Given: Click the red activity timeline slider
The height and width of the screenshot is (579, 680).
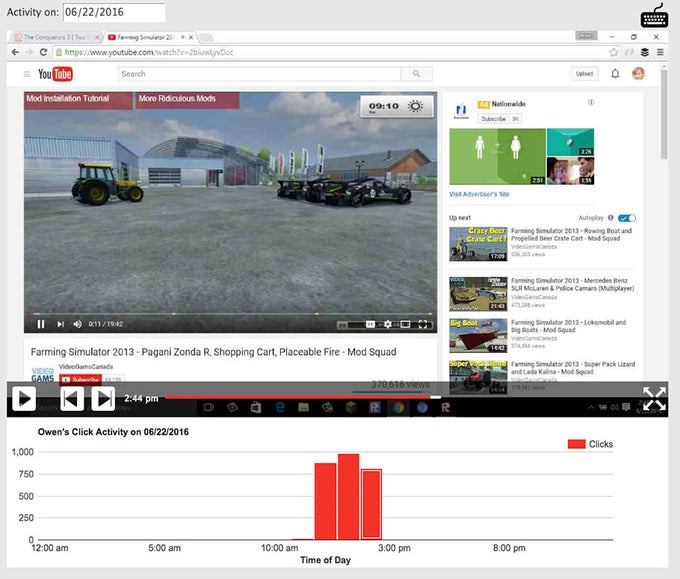Looking at the screenshot, I should pos(303,397).
